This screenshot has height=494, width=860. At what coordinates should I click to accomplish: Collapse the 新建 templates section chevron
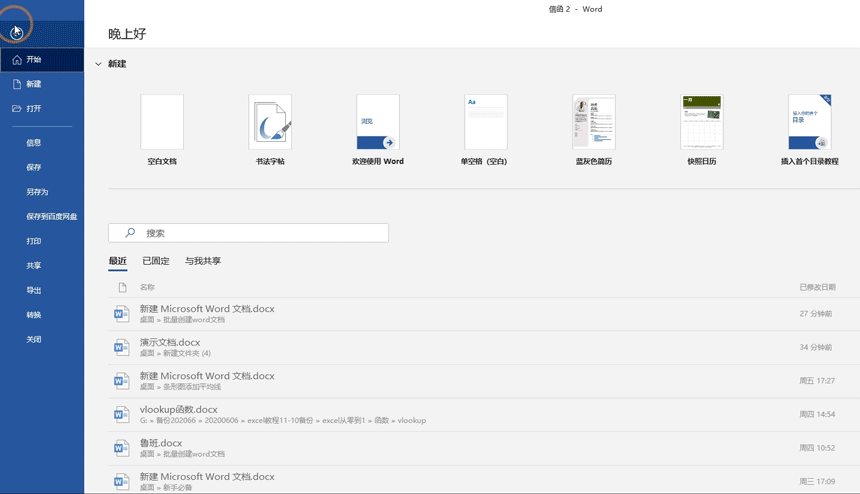click(98, 64)
